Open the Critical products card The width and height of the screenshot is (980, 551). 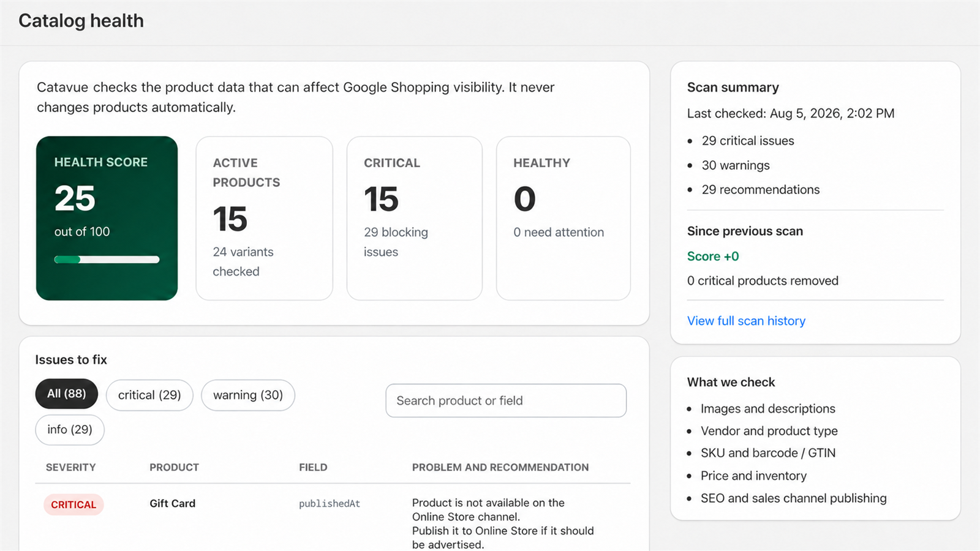415,218
